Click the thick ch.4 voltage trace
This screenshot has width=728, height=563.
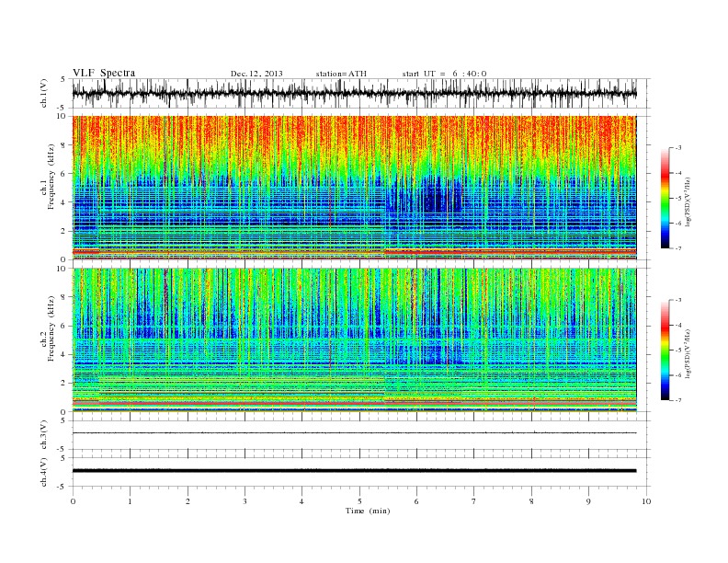tap(355, 471)
